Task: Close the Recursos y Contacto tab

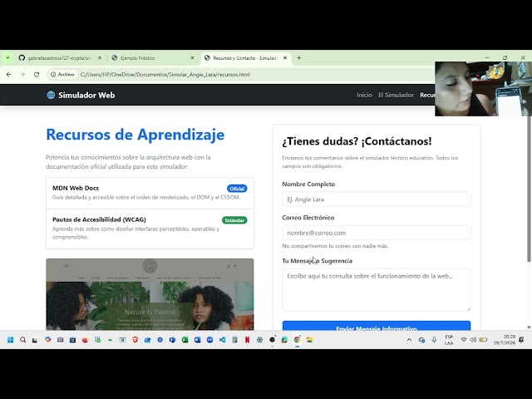Action: tap(285, 58)
